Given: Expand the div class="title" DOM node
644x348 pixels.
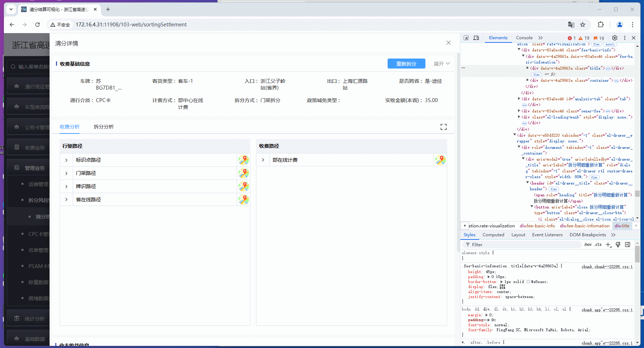Looking at the screenshot, I should (x=528, y=68).
